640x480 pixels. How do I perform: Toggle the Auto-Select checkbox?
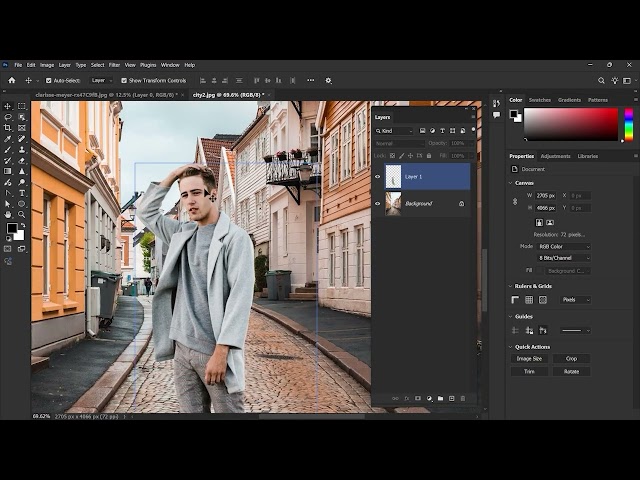49,81
